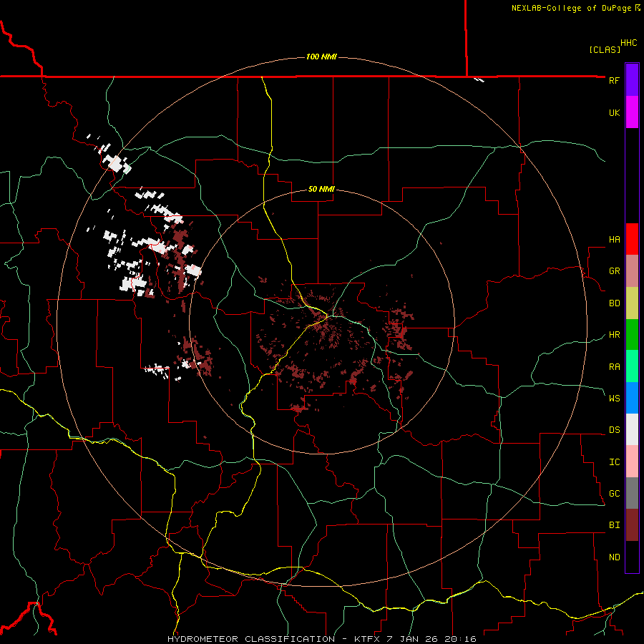Screen dimensions: 644x644
Task: Select the GC gray legend swatch
Action: pyautogui.click(x=632, y=493)
